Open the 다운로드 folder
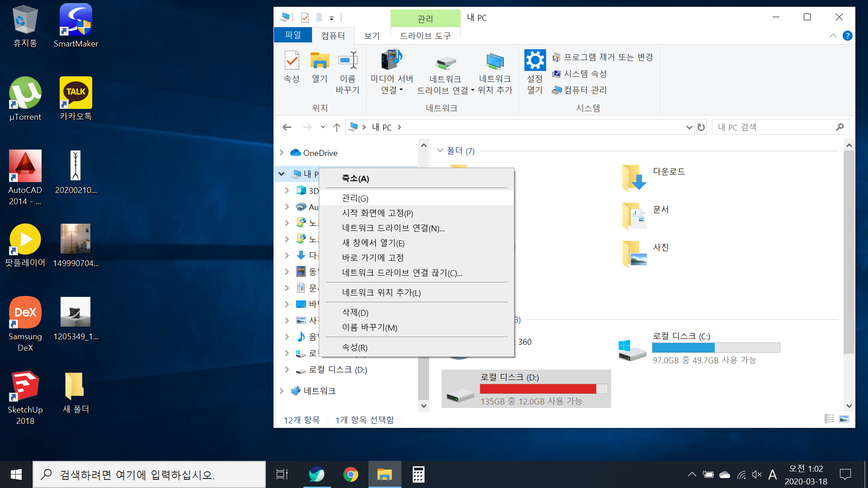The width and height of the screenshot is (868, 488). (x=654, y=178)
